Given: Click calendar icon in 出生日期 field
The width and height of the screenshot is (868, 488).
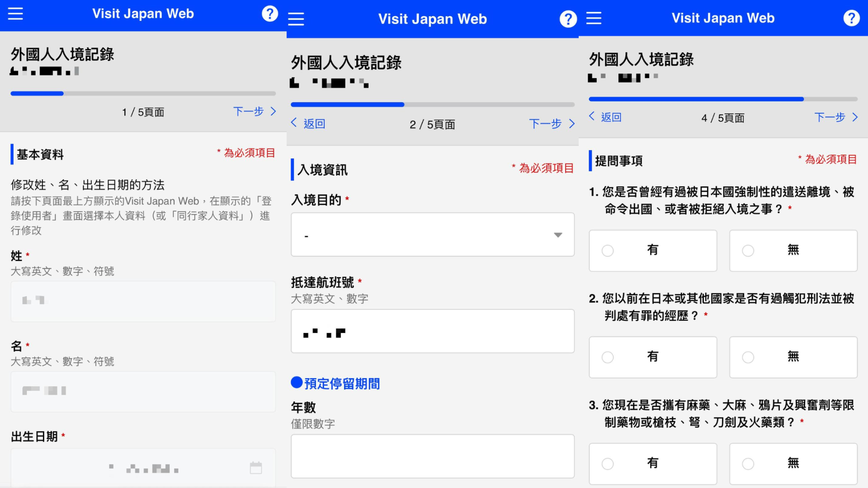Looking at the screenshot, I should (256, 468).
